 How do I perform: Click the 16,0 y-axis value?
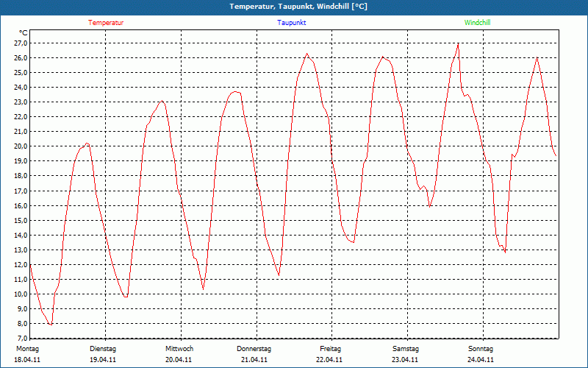(21, 205)
